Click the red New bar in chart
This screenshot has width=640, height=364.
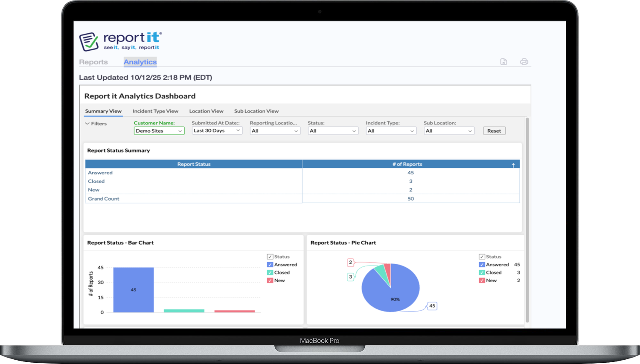235,311
